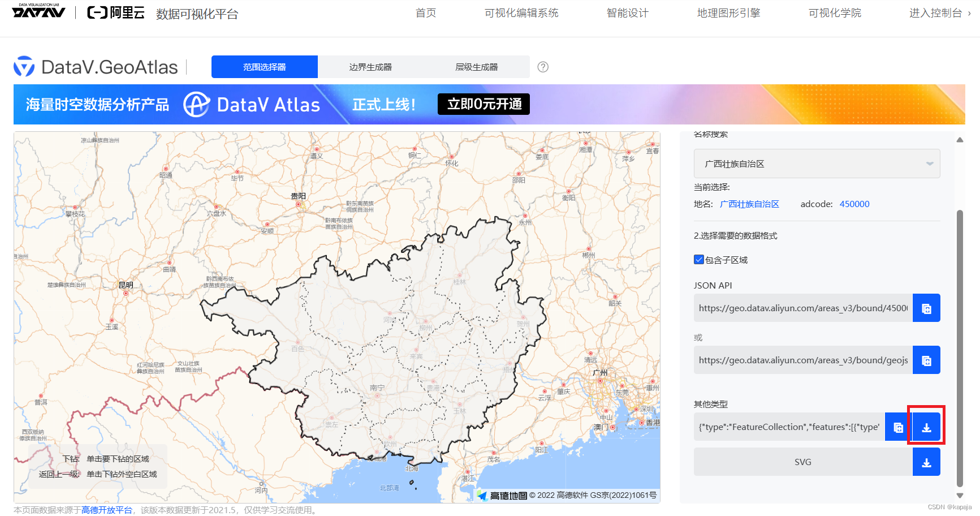This screenshot has height=516, width=980.
Task: Follow the 高德开放平台 link
Action: click(x=106, y=510)
